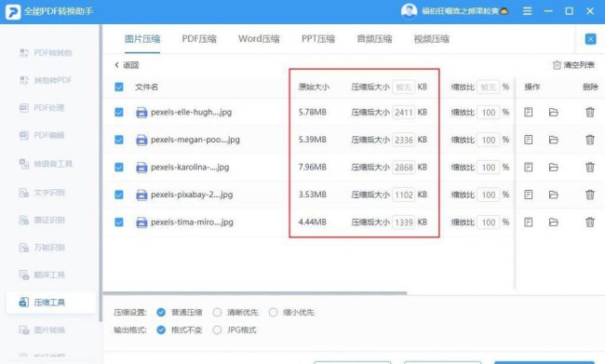
Task: Uncheck the pexels-tima-miro file checkbox
Action: click(x=119, y=222)
